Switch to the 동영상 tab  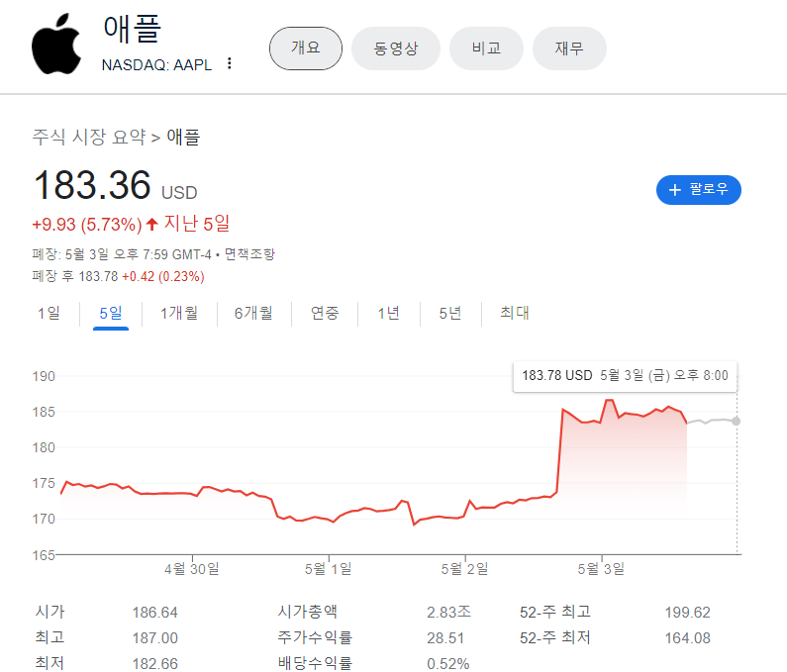coord(396,48)
